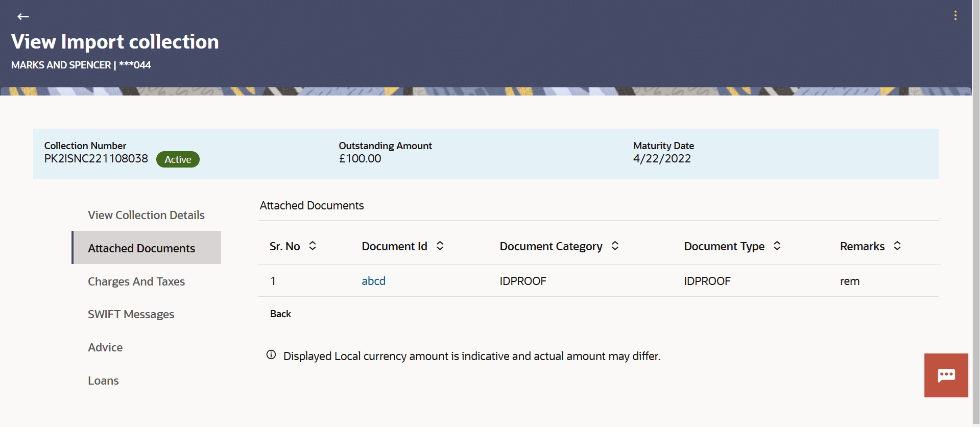
Task: Click the IDPROOF value under Document Type
Action: (707, 281)
